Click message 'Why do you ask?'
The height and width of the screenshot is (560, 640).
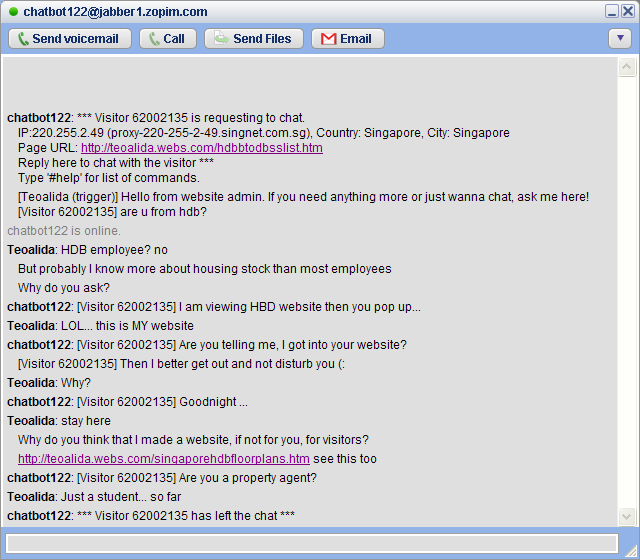click(x=64, y=288)
